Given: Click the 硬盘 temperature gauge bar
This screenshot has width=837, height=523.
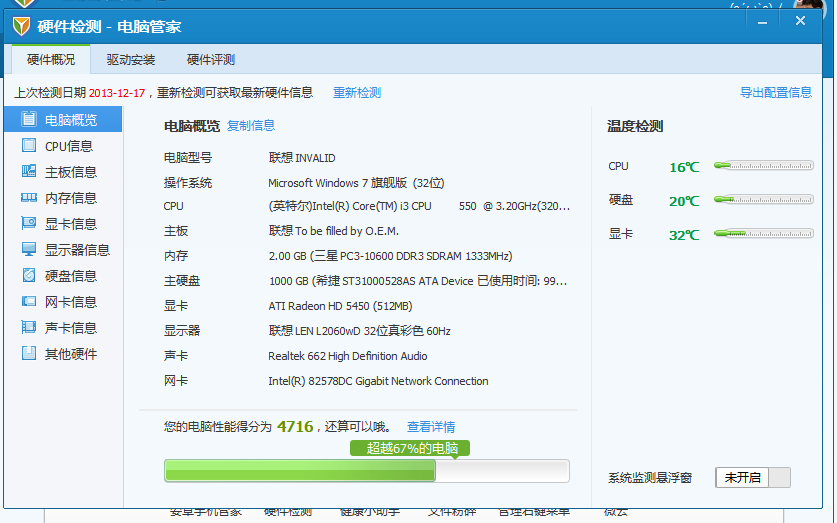Looking at the screenshot, I should (x=764, y=200).
